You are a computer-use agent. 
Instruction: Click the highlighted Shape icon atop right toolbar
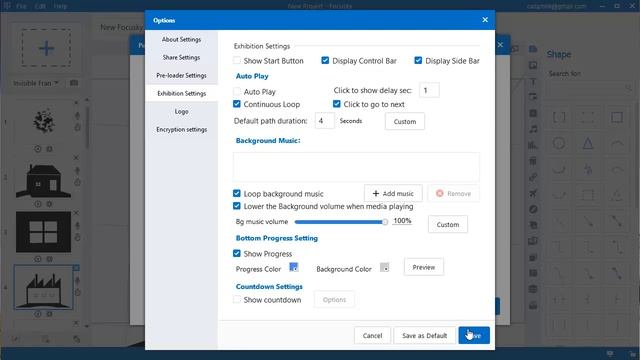point(533,49)
